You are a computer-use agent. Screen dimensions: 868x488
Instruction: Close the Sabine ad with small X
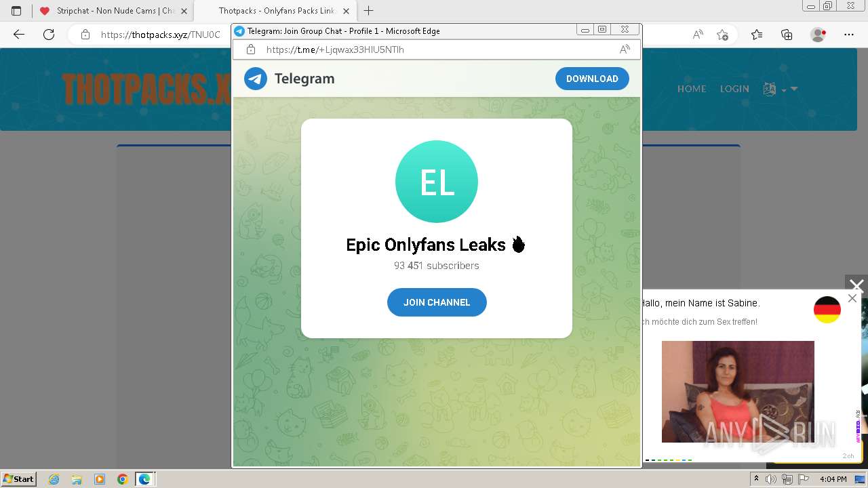pyautogui.click(x=852, y=298)
